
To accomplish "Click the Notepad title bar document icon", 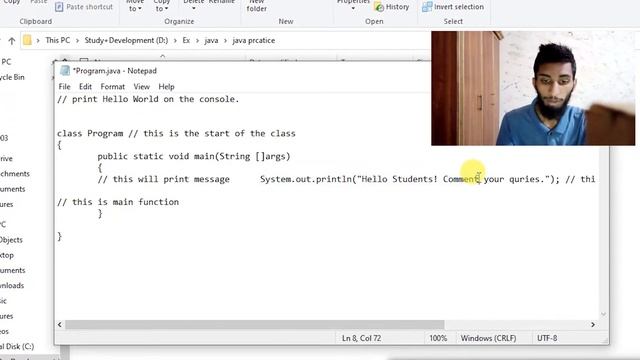I will [x=64, y=71].
